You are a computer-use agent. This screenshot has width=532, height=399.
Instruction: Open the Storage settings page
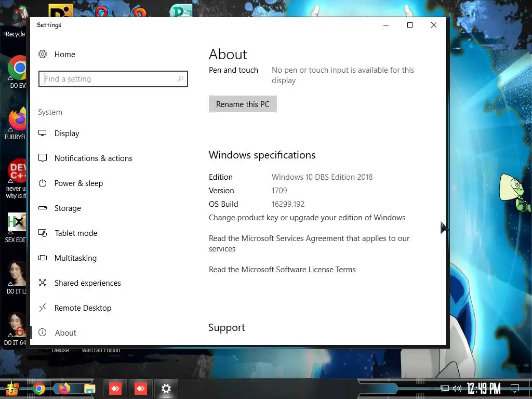point(68,208)
